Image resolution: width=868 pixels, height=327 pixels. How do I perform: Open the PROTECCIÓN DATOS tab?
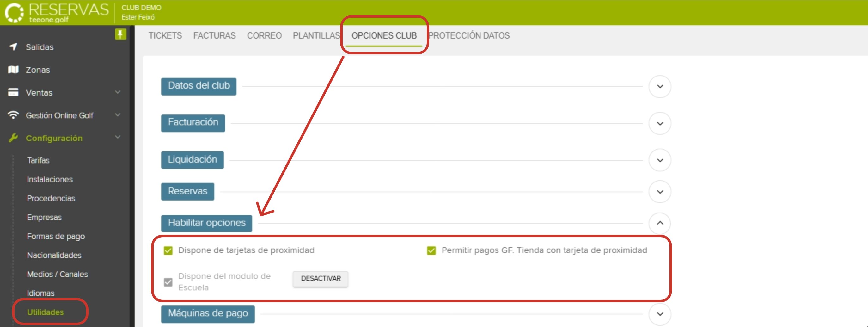click(x=470, y=35)
